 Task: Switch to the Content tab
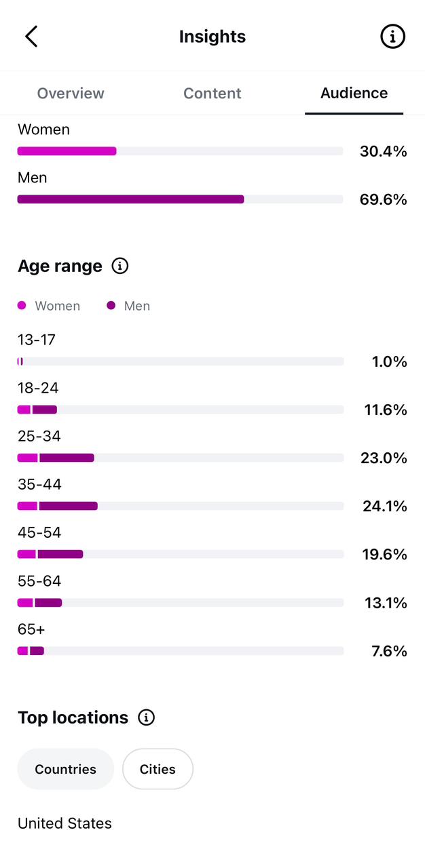(x=212, y=94)
